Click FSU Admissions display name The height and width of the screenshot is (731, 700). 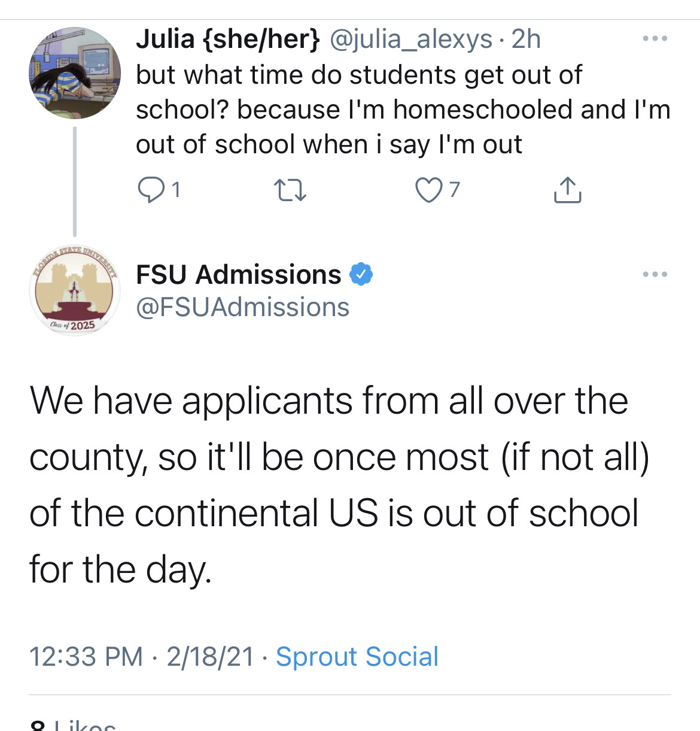(x=238, y=275)
